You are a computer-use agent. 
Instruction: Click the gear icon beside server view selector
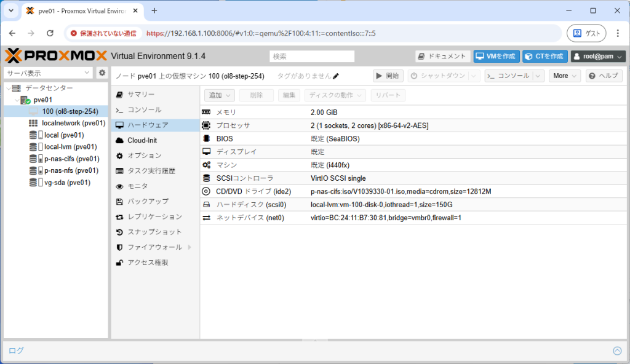point(102,73)
